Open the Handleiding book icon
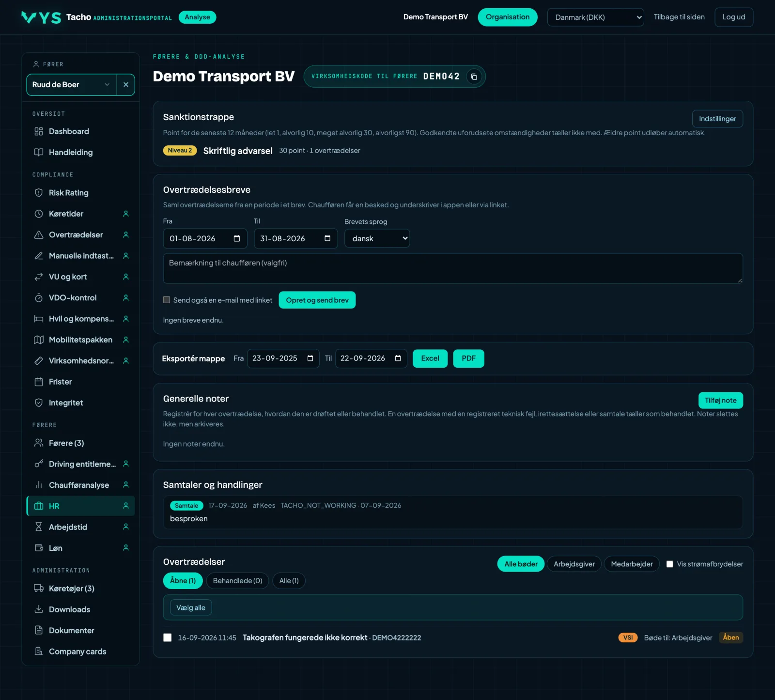Image resolution: width=775 pixels, height=700 pixels. click(39, 152)
